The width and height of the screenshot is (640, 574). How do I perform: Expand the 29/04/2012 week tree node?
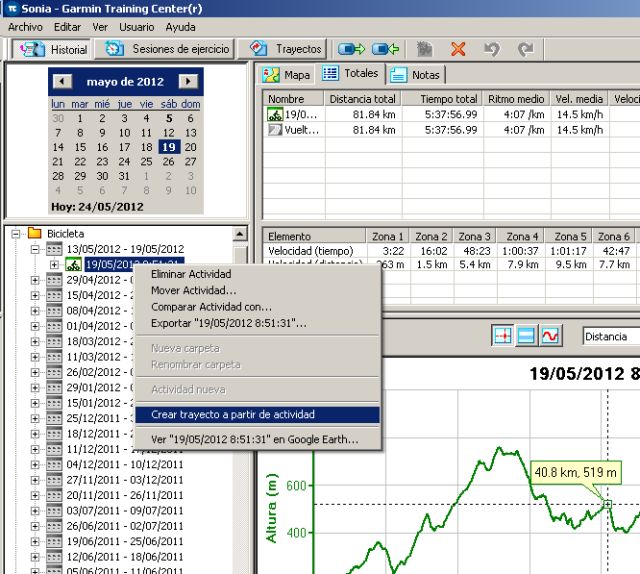point(36,281)
